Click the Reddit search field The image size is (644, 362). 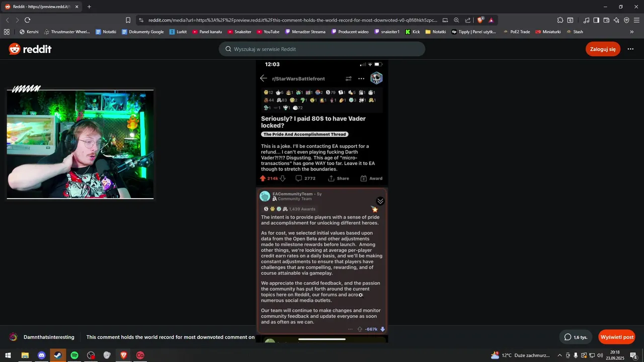tap(322, 49)
